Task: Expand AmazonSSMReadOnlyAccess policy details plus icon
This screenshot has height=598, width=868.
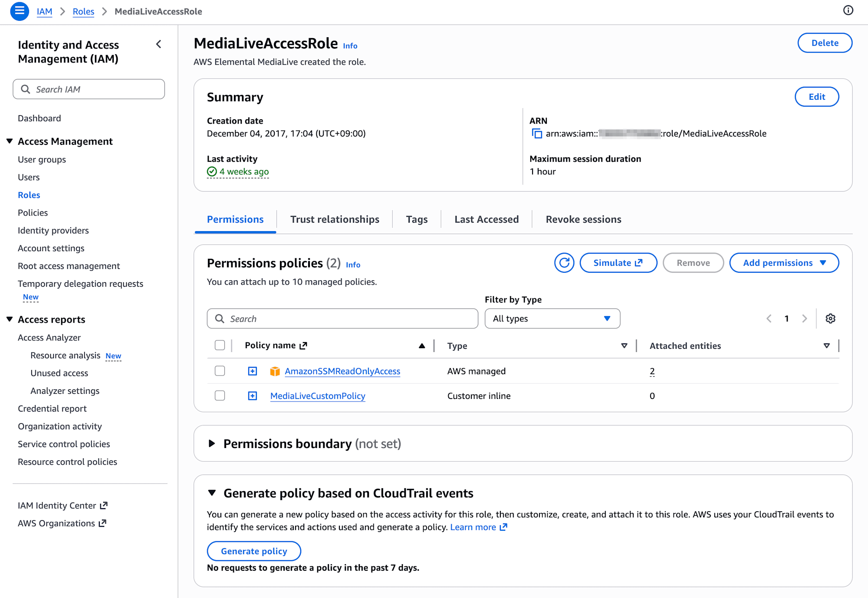Action: (x=253, y=371)
